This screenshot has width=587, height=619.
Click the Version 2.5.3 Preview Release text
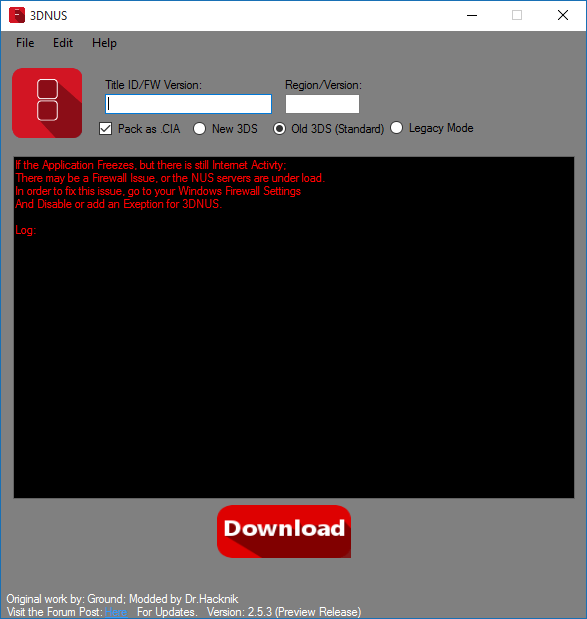pos(284,612)
